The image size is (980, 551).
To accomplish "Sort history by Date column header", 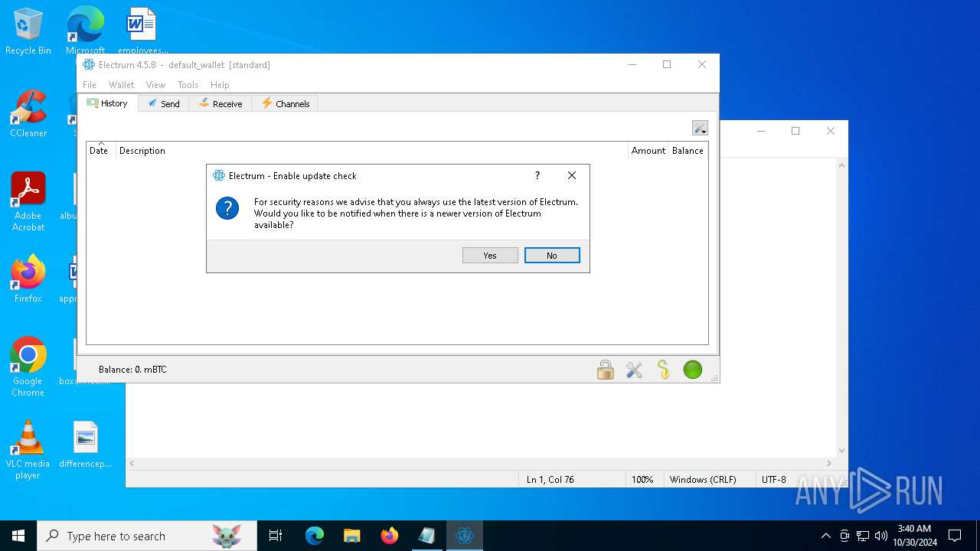I will tap(100, 151).
